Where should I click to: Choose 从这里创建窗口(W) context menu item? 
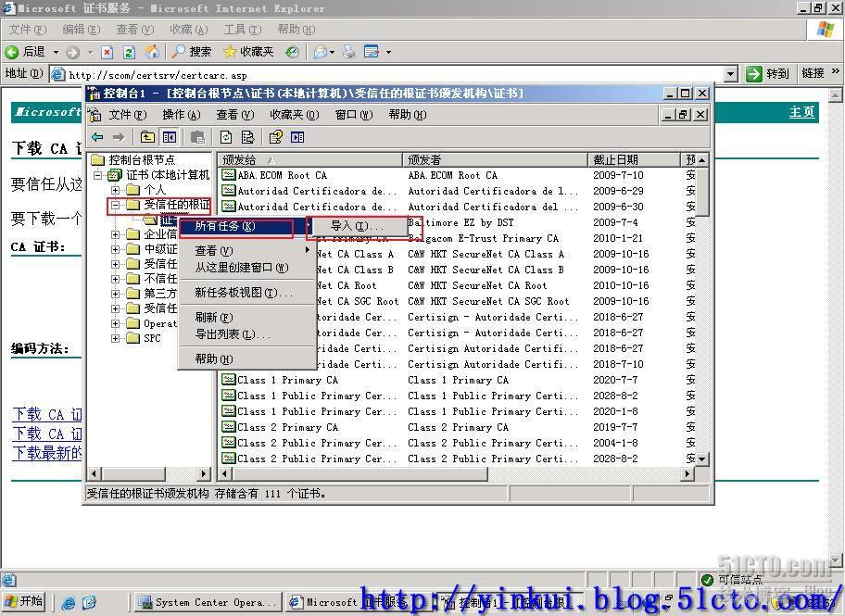pos(246,268)
